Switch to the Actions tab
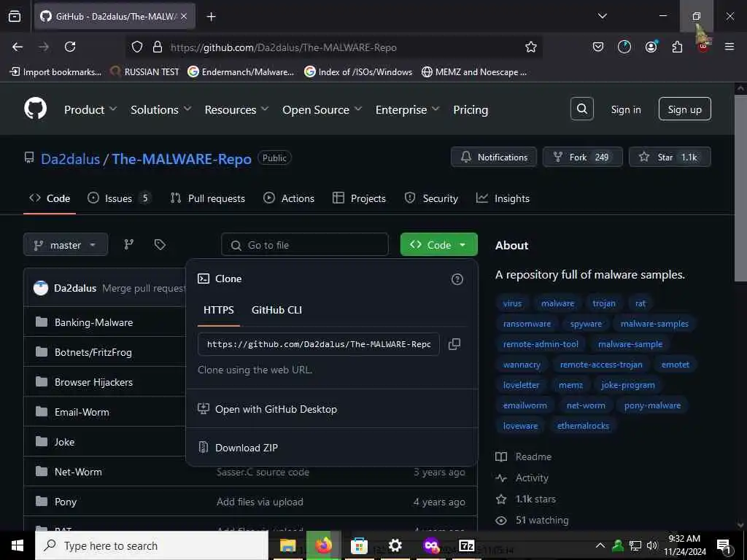 pyautogui.click(x=289, y=198)
